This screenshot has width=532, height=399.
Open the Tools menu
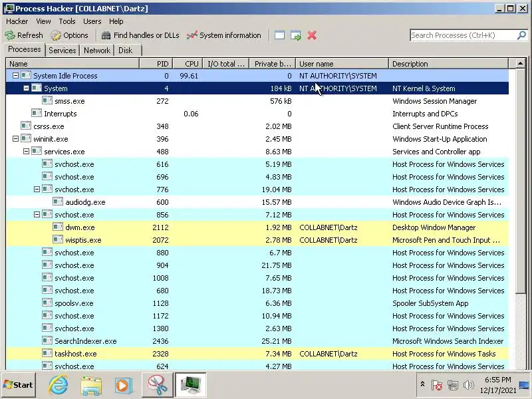[x=67, y=21]
